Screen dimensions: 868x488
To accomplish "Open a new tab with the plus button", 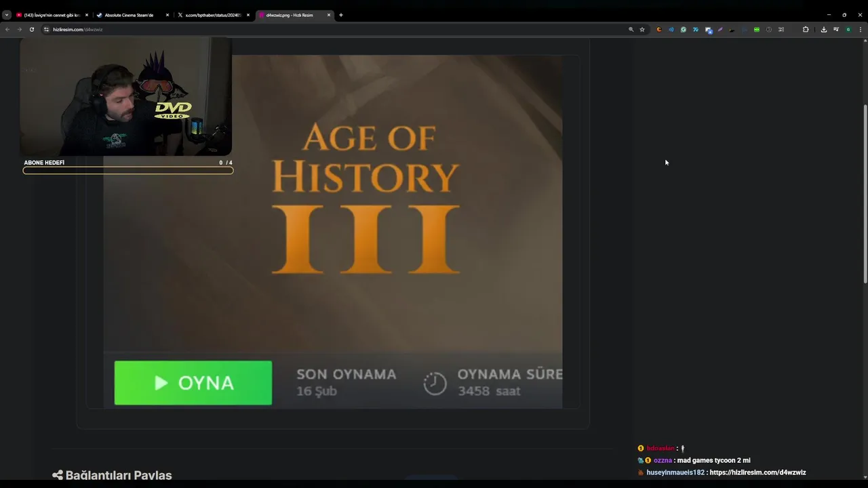I will click(341, 15).
